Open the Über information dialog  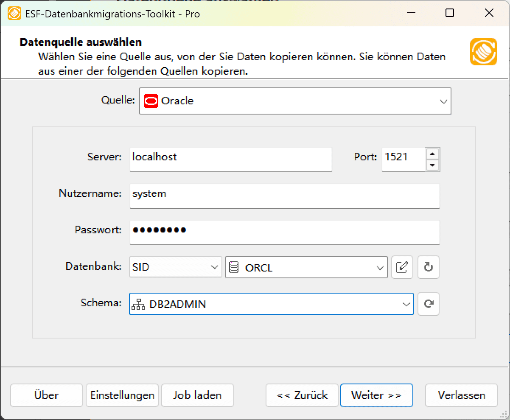click(x=46, y=395)
